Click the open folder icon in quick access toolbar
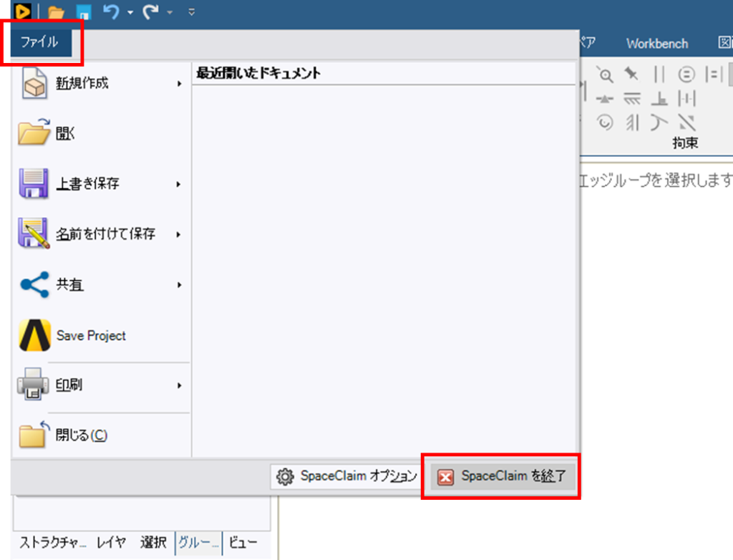This screenshot has height=560, width=733. tap(56, 11)
